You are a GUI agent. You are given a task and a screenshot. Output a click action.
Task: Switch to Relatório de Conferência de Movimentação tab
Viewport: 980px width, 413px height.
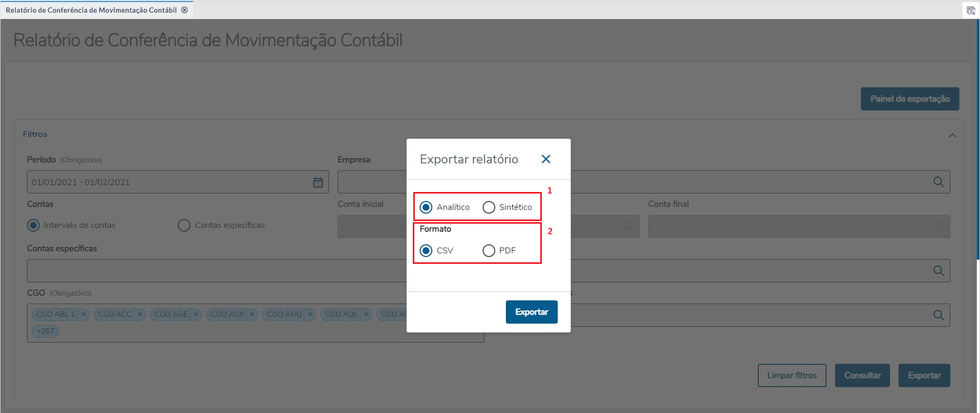pyautogui.click(x=91, y=10)
